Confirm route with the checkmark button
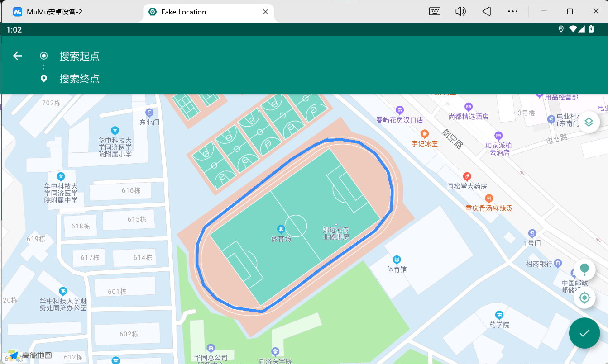The width and height of the screenshot is (608, 364). [x=584, y=333]
